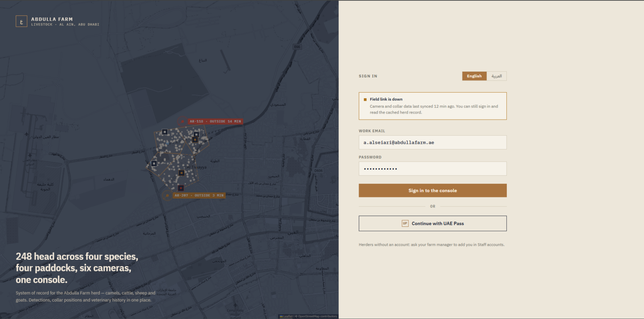The height and width of the screenshot is (319, 644).
Task: Select the red camera marker above the AR-287 label
Action: click(181, 188)
